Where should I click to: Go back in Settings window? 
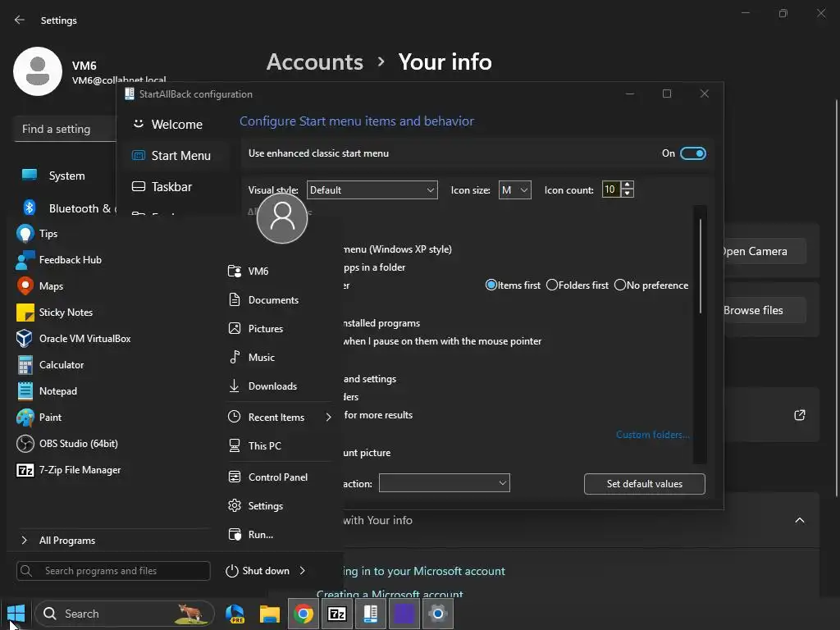20,20
